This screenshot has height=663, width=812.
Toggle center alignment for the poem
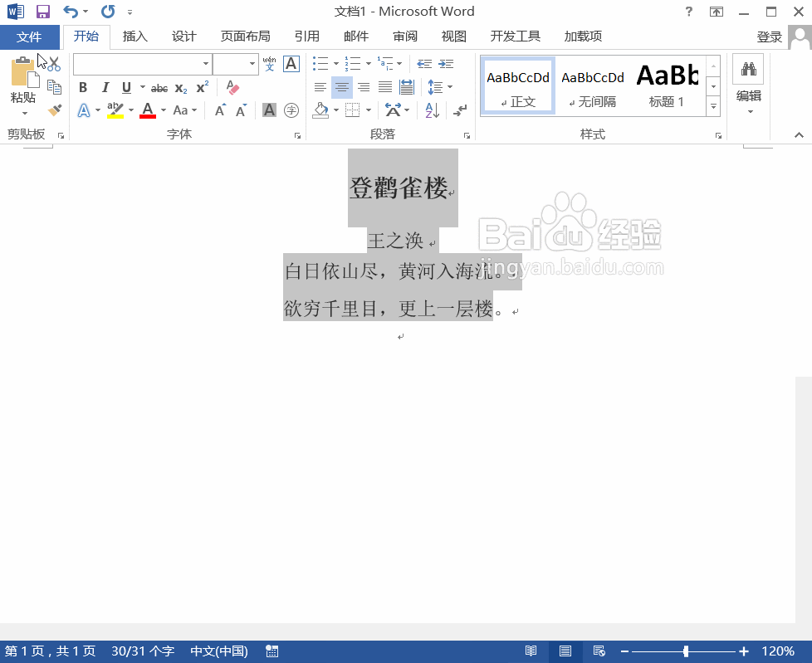pos(341,87)
